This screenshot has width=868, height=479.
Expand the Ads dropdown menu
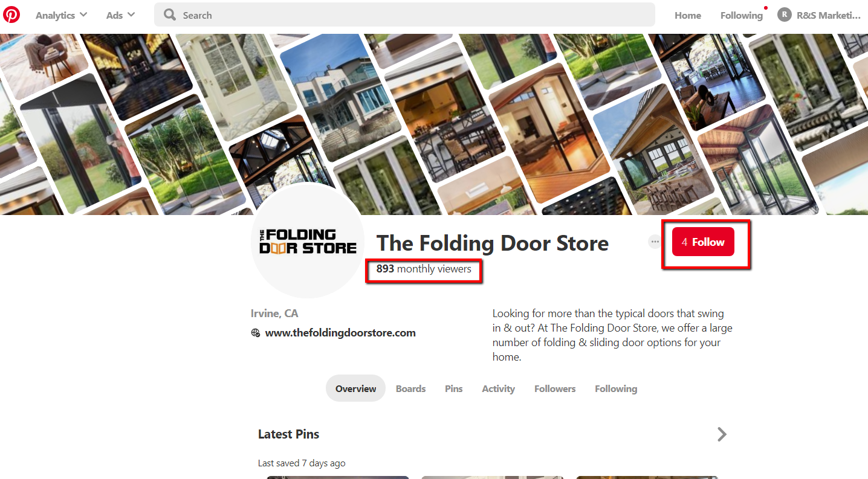(x=120, y=15)
